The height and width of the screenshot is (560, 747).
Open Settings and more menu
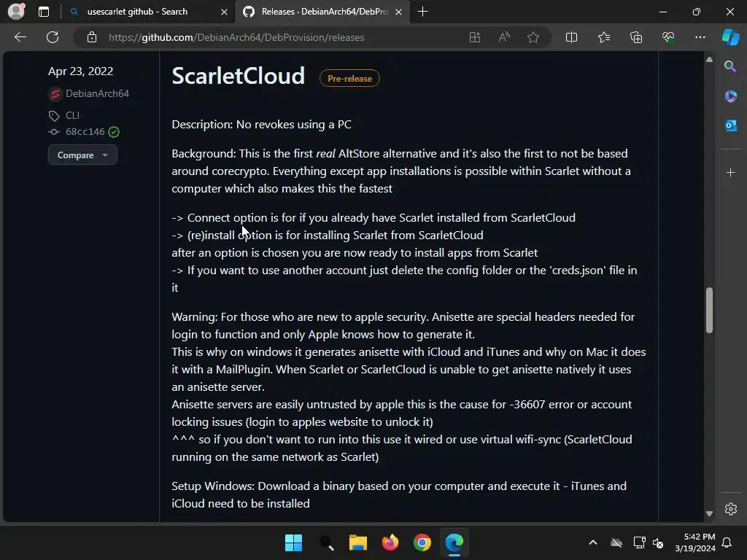click(700, 37)
